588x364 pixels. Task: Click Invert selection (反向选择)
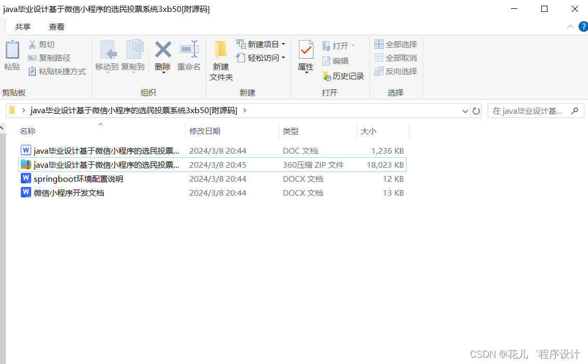(396, 71)
